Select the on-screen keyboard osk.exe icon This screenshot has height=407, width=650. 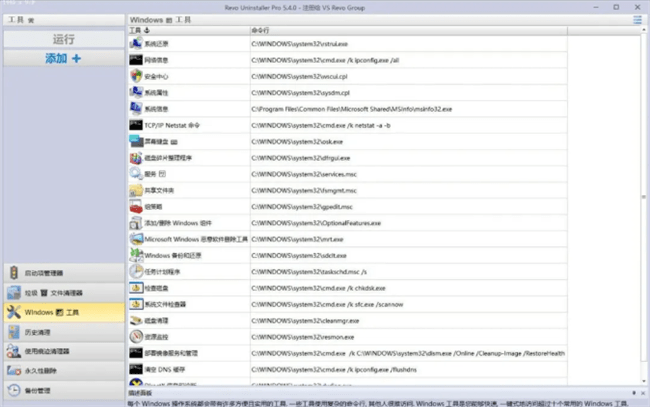pyautogui.click(x=136, y=141)
